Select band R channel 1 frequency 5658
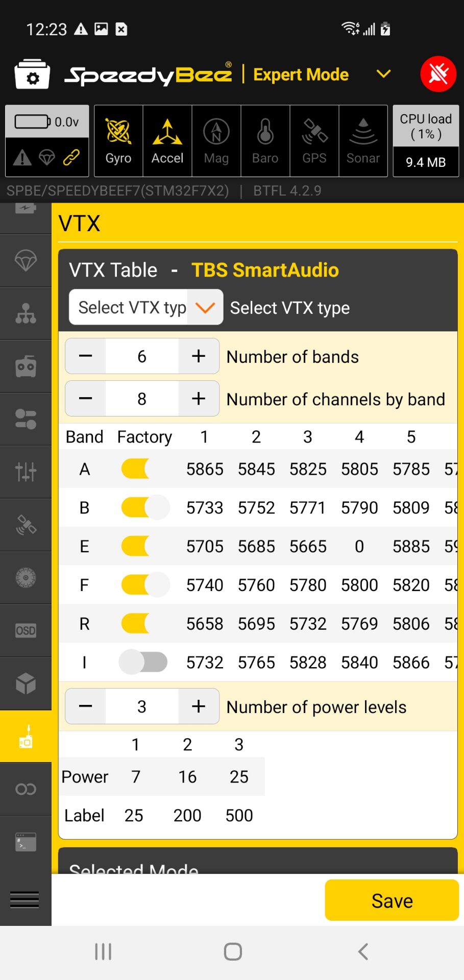Screen dimensions: 464x980 (205, 624)
